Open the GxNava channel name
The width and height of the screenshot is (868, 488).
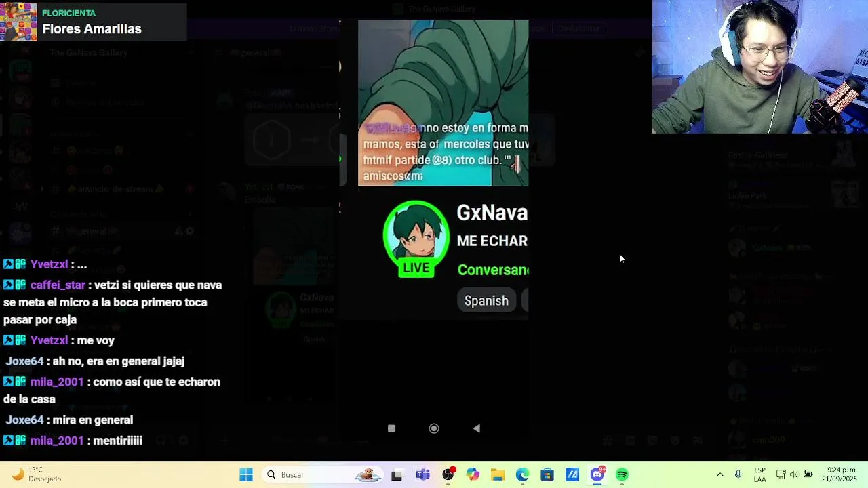point(492,213)
